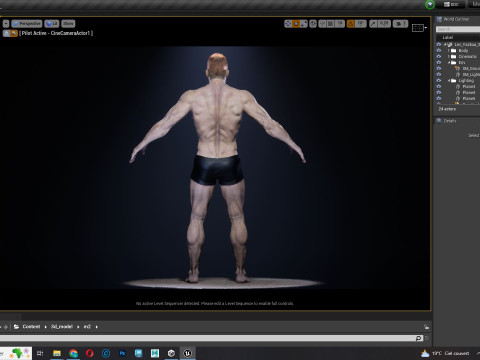Click the m2 breadcrumb folder
This screenshot has width=480, height=360.
[x=87, y=327]
